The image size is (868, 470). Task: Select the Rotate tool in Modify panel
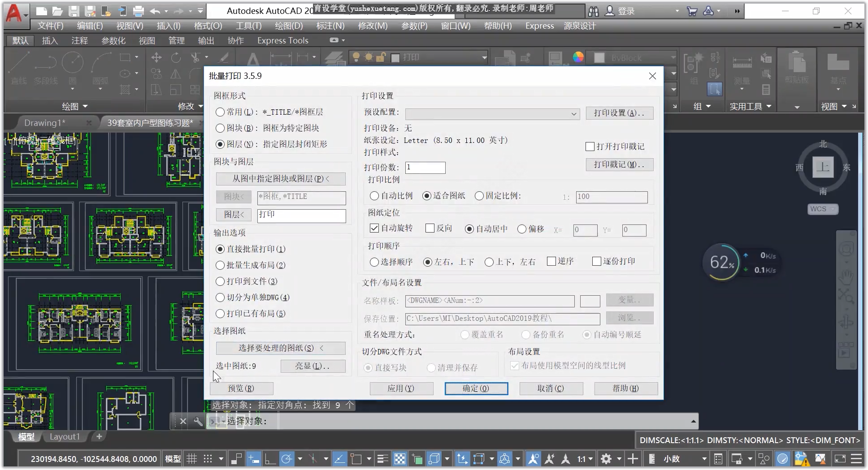[176, 57]
